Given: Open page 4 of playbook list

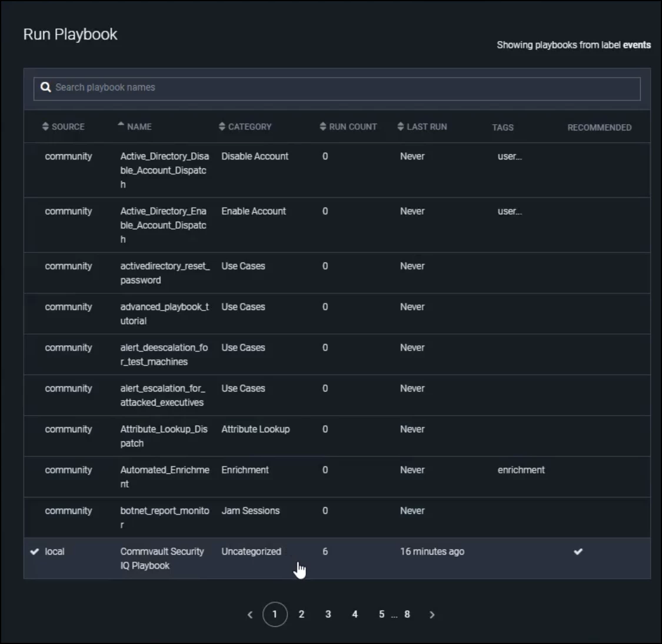Looking at the screenshot, I should pyautogui.click(x=355, y=615).
